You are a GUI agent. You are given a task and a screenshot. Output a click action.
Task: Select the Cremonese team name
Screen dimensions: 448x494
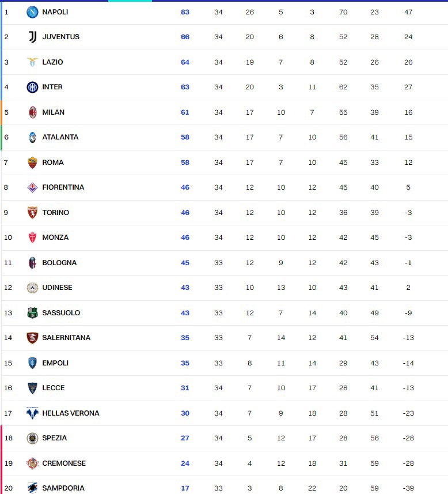point(64,463)
